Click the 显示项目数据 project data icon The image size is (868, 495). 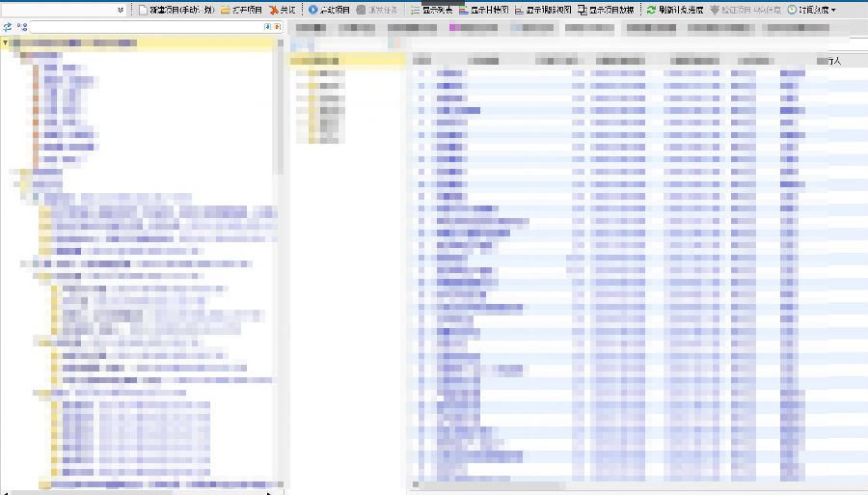point(583,10)
